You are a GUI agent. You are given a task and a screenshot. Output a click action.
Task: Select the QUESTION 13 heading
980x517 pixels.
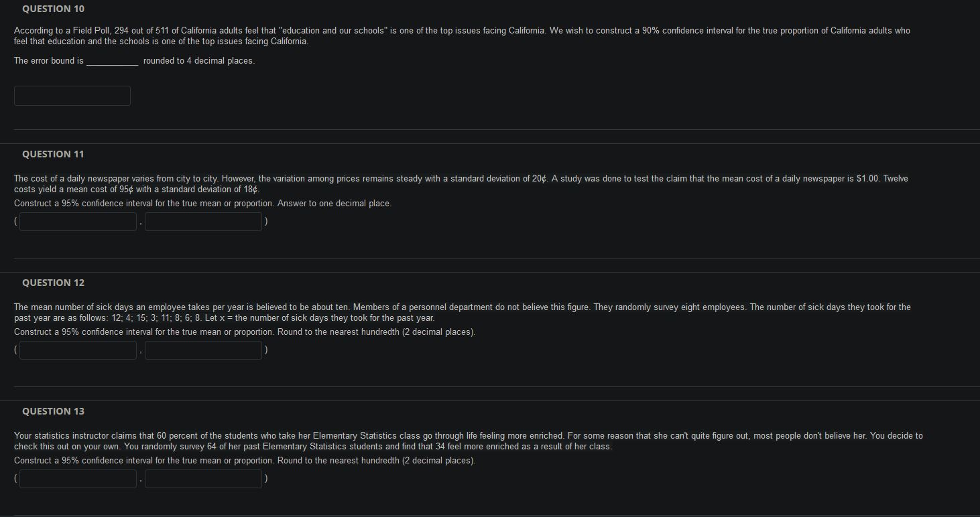(x=53, y=411)
